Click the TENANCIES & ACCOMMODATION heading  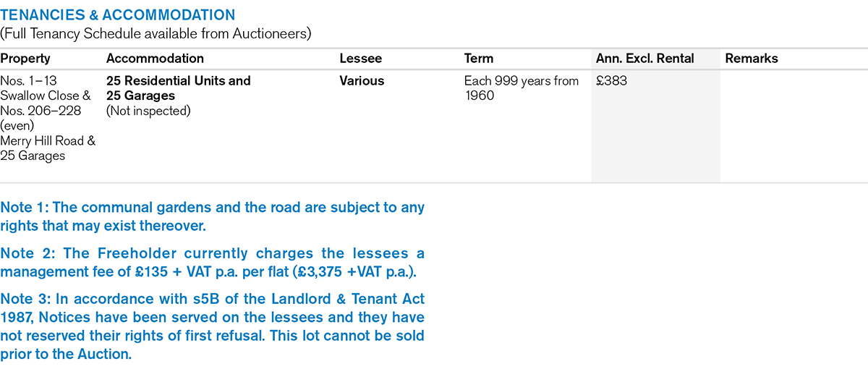pyautogui.click(x=117, y=14)
